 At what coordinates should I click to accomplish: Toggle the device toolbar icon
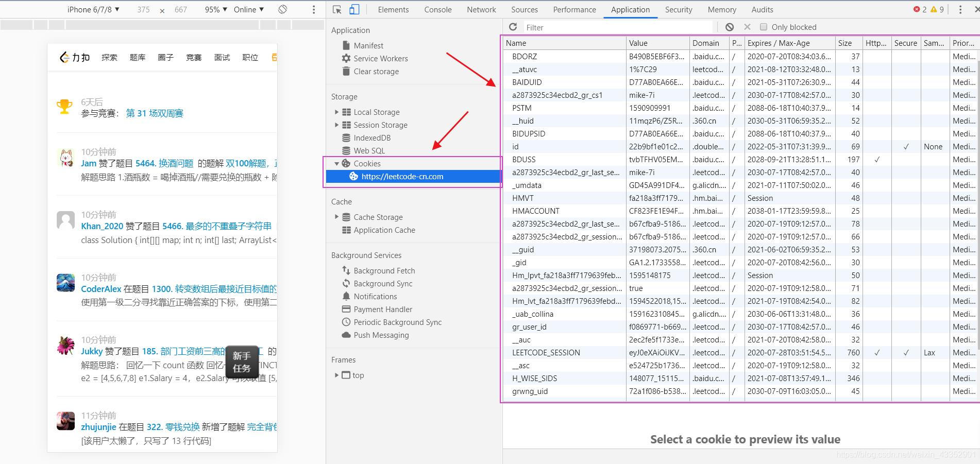[354, 9]
